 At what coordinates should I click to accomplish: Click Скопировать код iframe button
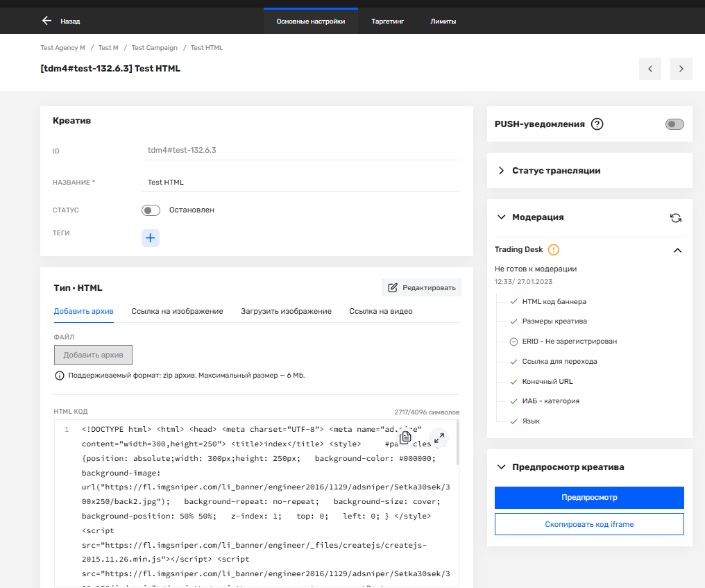(589, 524)
